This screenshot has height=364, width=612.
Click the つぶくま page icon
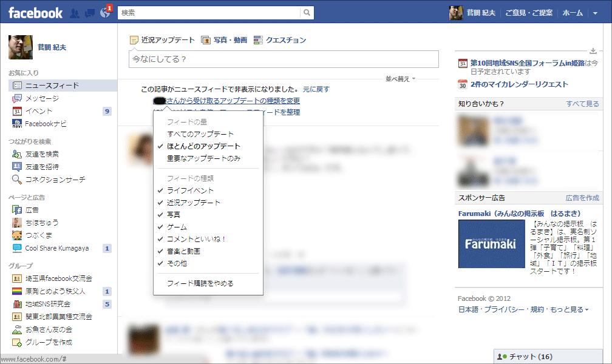pyautogui.click(x=17, y=235)
